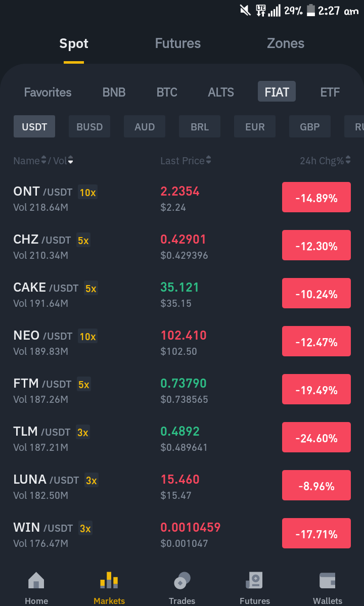Switch to the Zones tab

286,43
